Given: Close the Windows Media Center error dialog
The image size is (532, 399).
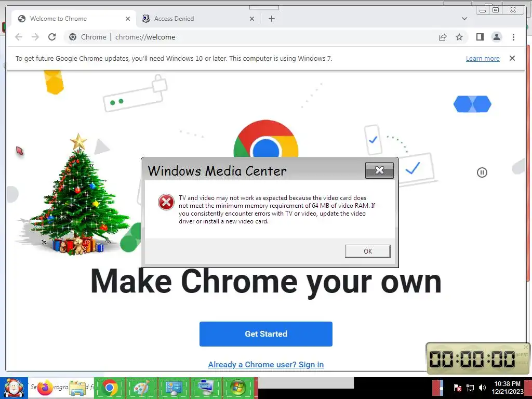Looking at the screenshot, I should pyautogui.click(x=379, y=170).
